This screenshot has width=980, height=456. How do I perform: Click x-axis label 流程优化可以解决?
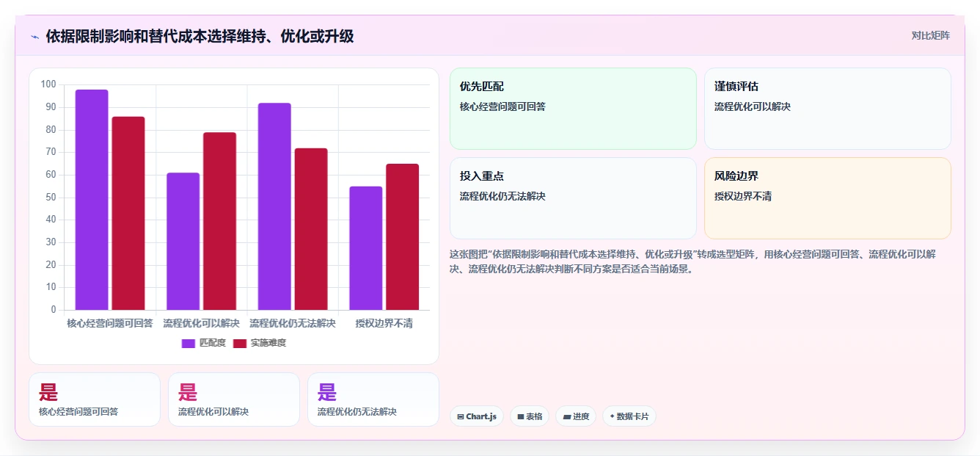click(x=202, y=323)
